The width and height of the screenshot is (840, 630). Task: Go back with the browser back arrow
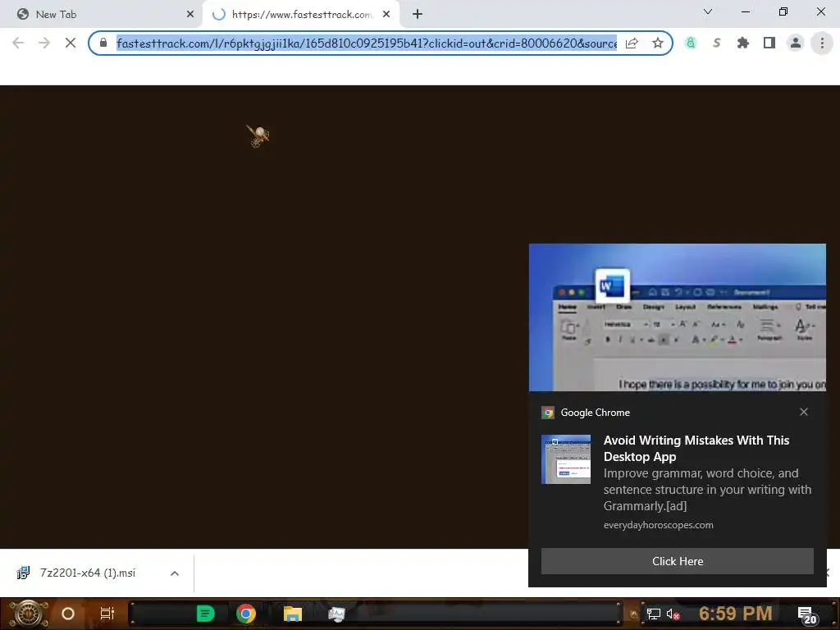coord(18,43)
